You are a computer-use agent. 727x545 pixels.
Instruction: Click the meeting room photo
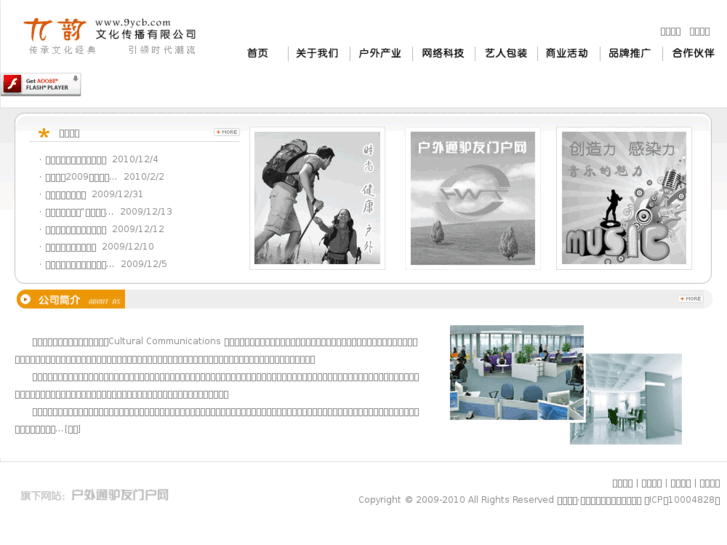tap(631, 399)
